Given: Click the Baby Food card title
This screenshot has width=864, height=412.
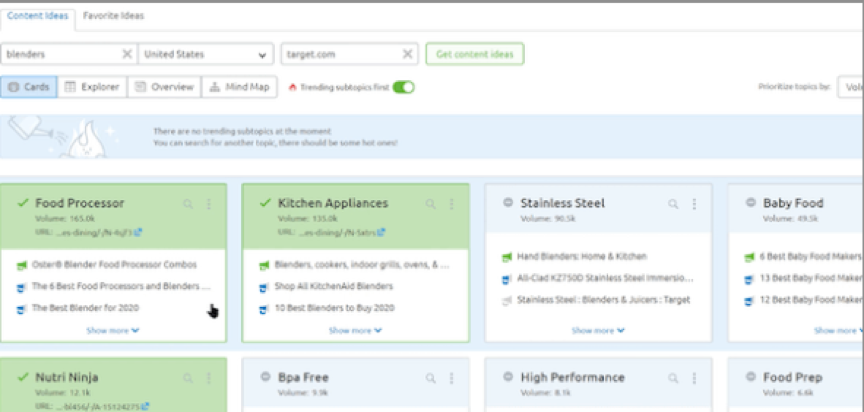Looking at the screenshot, I should [793, 203].
